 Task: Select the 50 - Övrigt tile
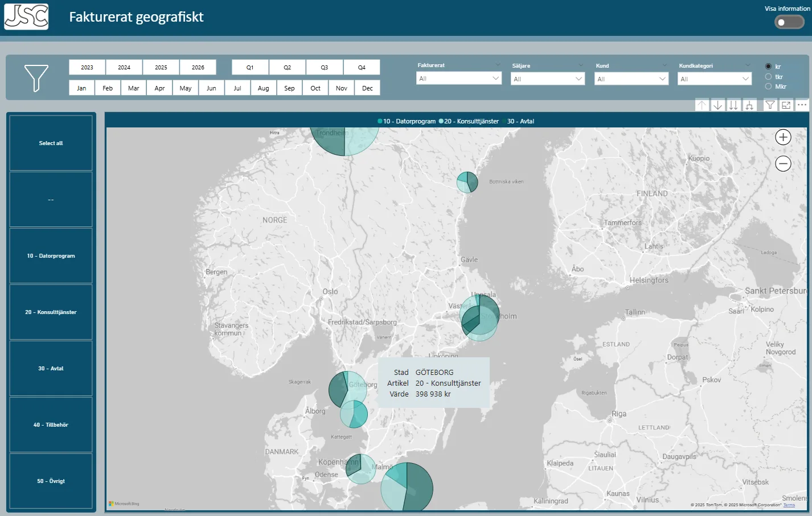pos(51,481)
